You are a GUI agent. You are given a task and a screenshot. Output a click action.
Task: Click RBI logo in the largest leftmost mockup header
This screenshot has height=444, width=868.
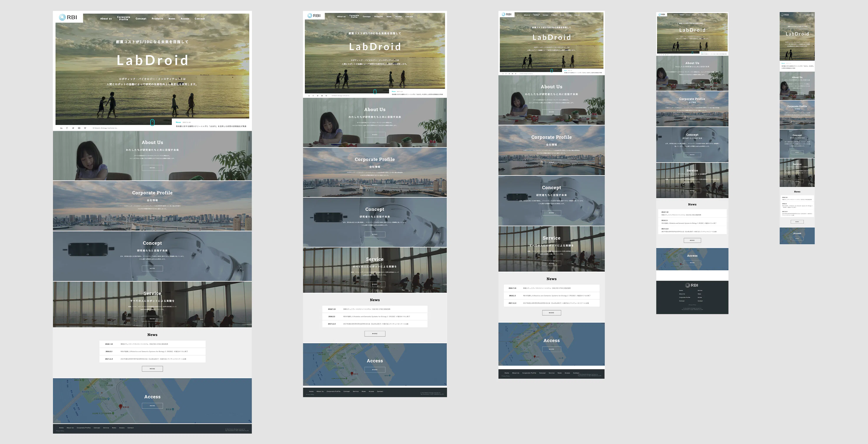(68, 17)
